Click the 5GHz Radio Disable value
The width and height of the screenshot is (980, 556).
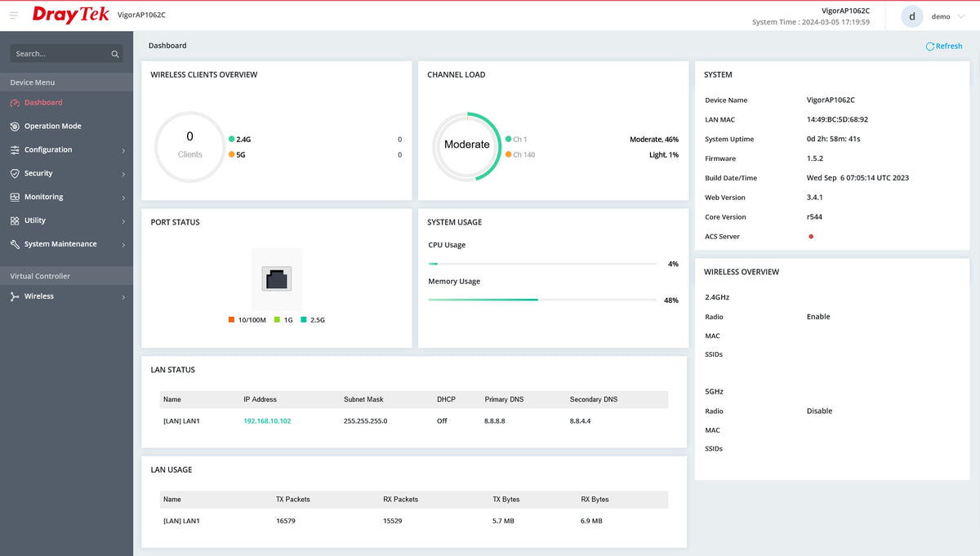pyautogui.click(x=819, y=411)
